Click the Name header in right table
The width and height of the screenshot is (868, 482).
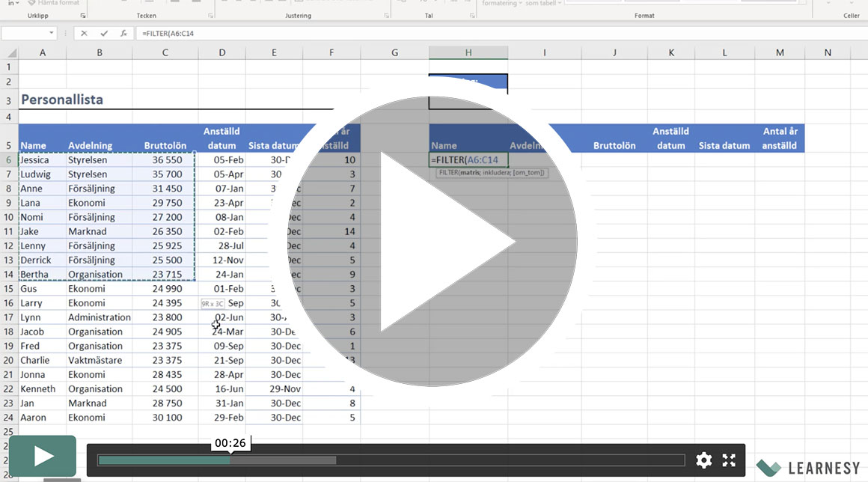click(x=444, y=145)
